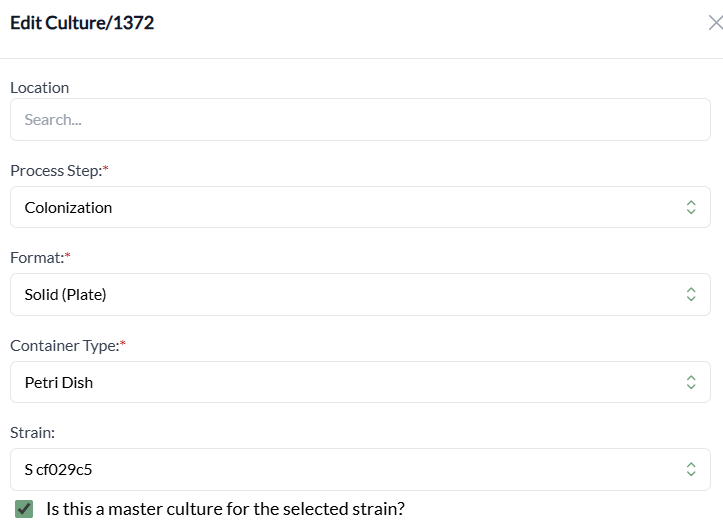The height and width of the screenshot is (531, 723).
Task: Click the 'Format:' label text
Action: (37, 258)
